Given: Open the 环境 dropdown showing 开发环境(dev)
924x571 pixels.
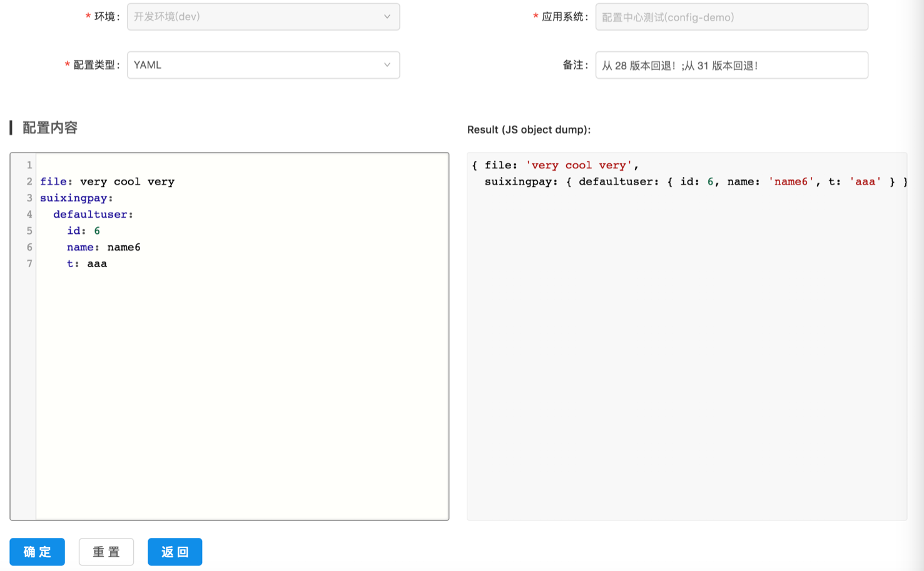Looking at the screenshot, I should [x=263, y=17].
